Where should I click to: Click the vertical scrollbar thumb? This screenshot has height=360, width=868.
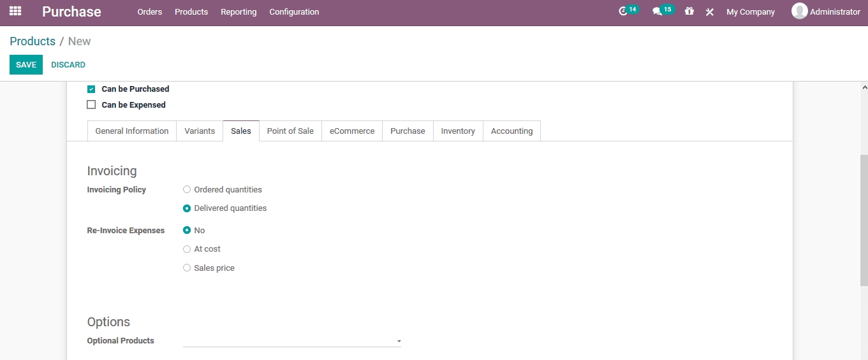tap(864, 220)
